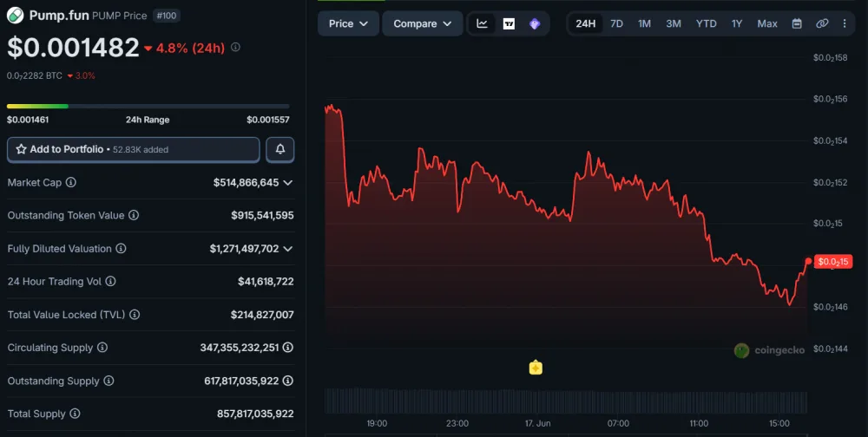
Task: Click info icon next to Outstanding Token Value
Action: (134, 215)
